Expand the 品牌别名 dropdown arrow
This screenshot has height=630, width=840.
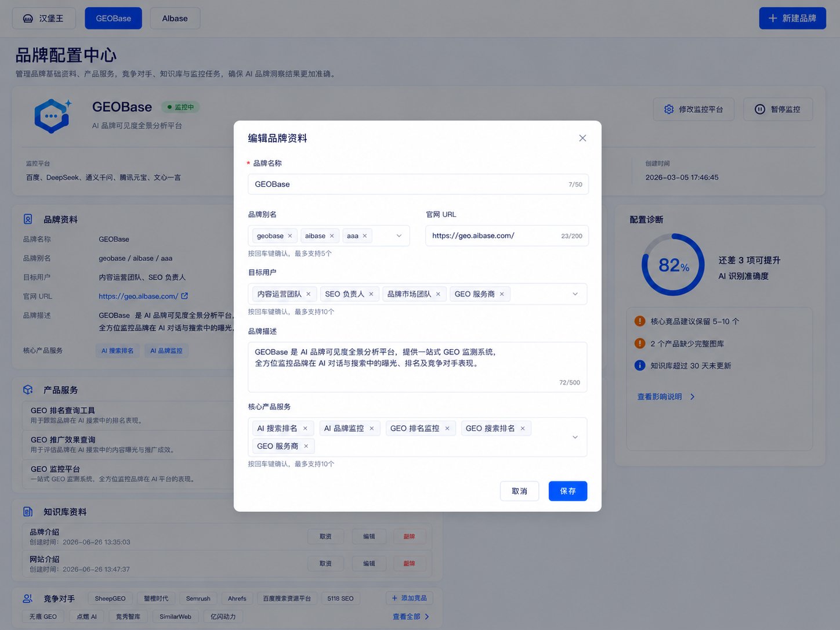[x=399, y=236]
